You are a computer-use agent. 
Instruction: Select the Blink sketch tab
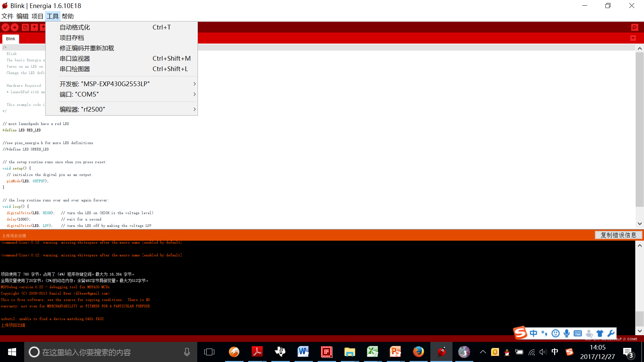(10, 39)
